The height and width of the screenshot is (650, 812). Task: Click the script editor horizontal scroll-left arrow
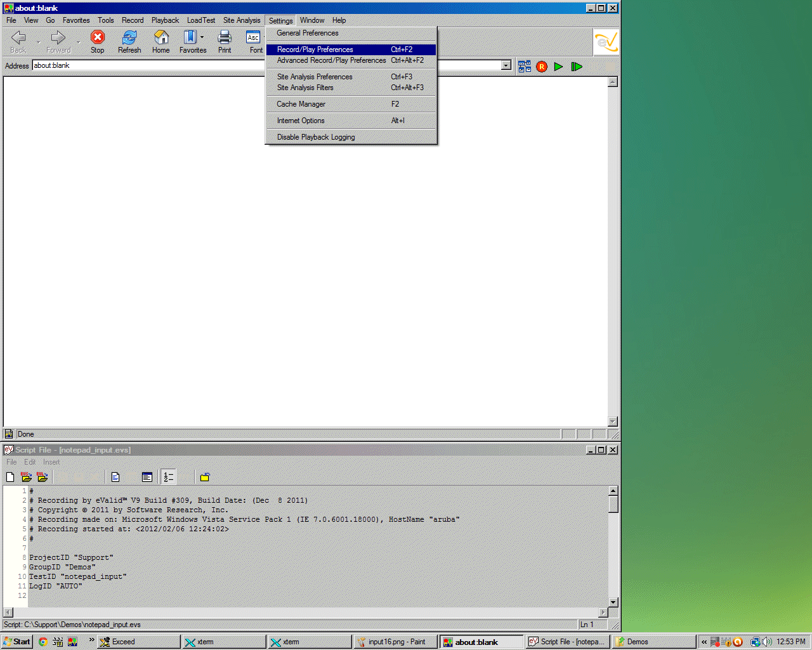pos(8,613)
